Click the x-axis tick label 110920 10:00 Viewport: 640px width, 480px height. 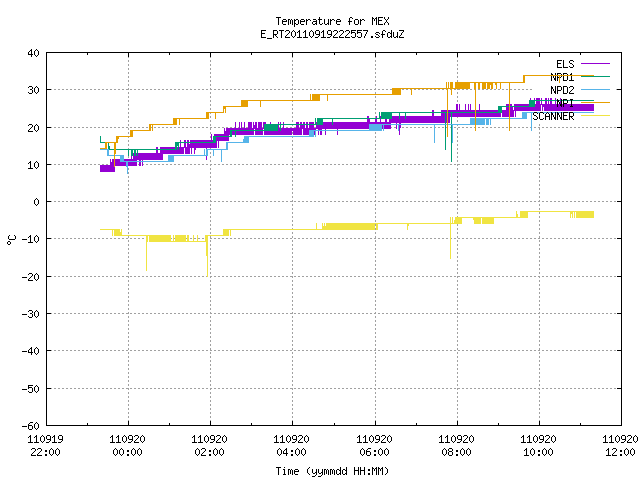(538, 446)
